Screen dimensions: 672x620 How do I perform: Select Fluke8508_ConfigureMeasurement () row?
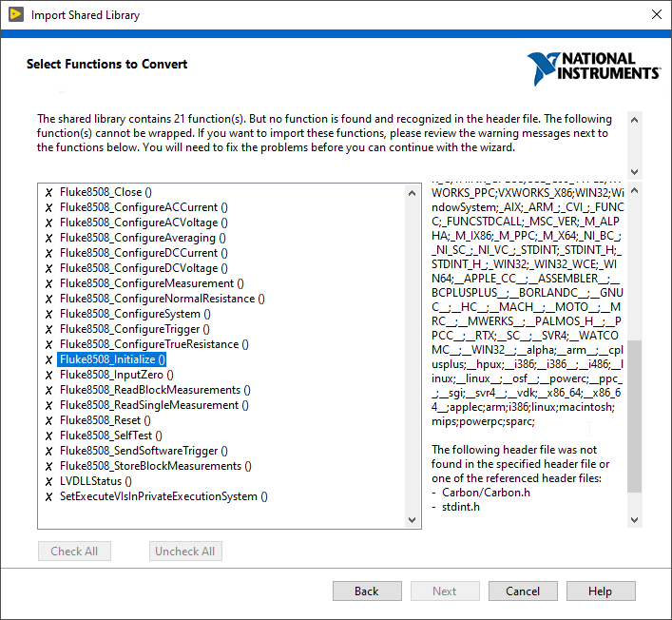coord(152,283)
